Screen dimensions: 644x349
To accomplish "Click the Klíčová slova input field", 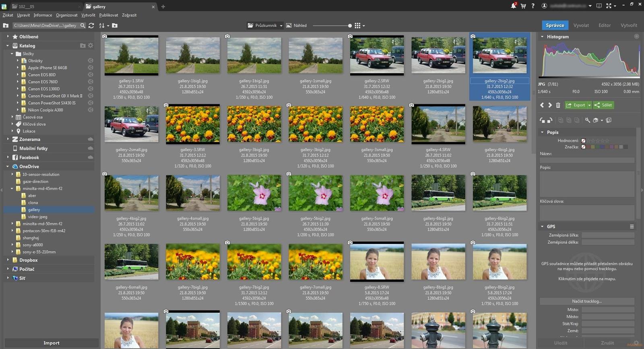I will [587, 212].
